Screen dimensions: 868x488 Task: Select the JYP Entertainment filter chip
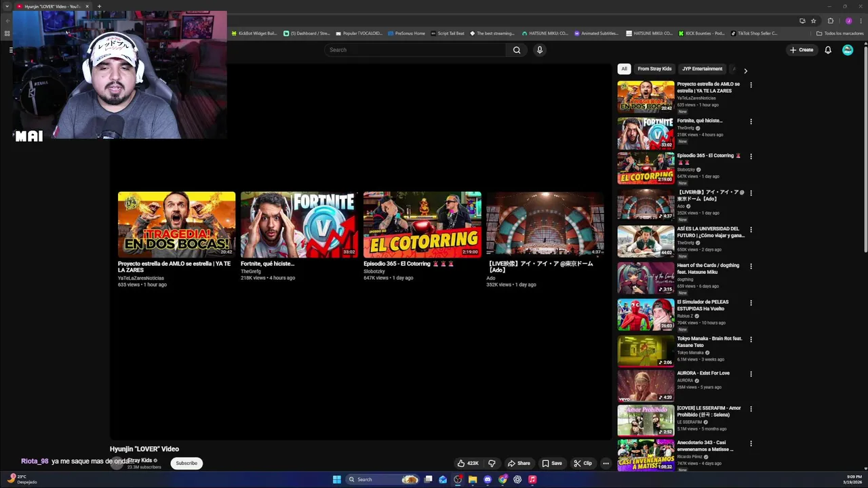coord(702,68)
